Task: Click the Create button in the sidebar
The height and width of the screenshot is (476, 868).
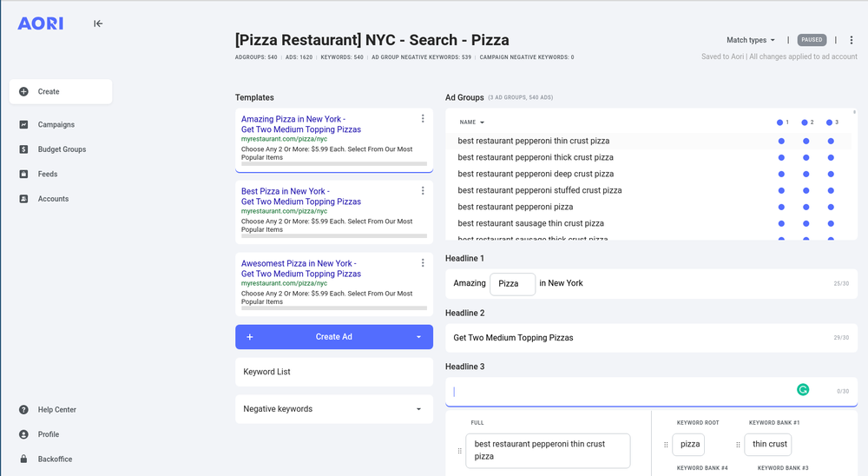Action: pos(61,91)
